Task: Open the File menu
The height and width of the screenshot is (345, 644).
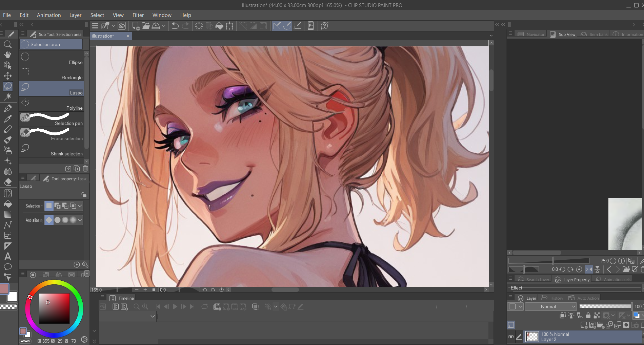Action: [x=7, y=15]
